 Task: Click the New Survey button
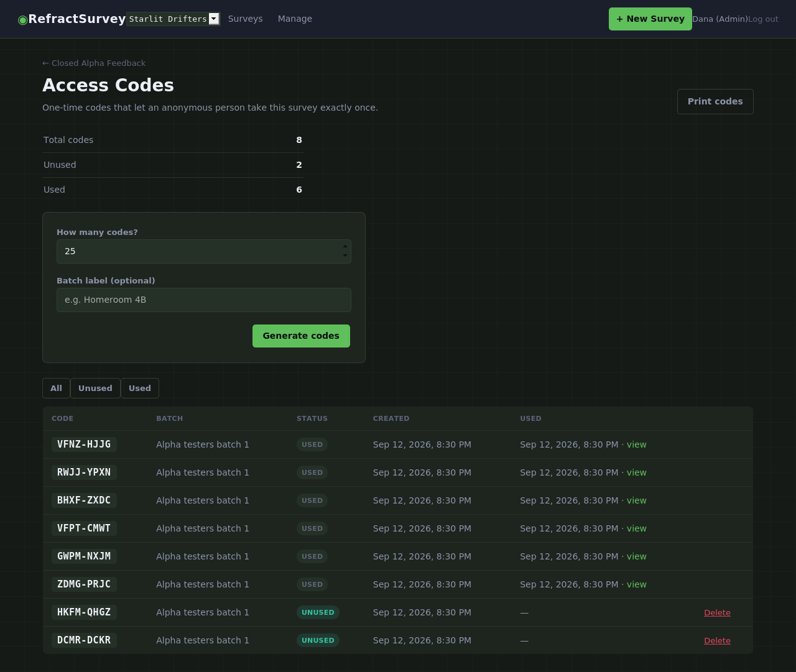click(x=650, y=19)
